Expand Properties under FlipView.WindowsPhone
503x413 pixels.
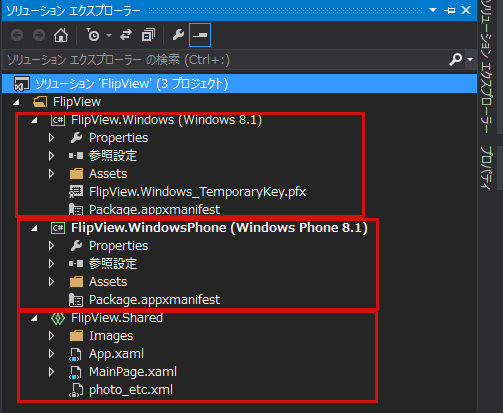51,246
